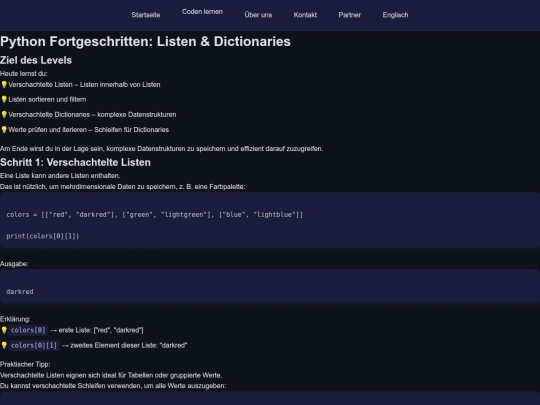Screen dimensions: 540x405
Task: Click the line about verschachtelte Schleifen verwenden
Action: click(x=113, y=386)
